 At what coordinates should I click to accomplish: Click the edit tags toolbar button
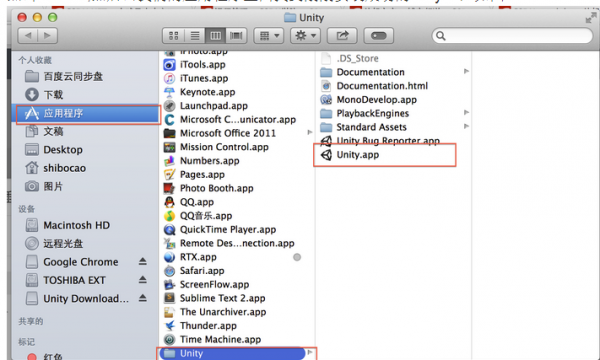pos(378,36)
